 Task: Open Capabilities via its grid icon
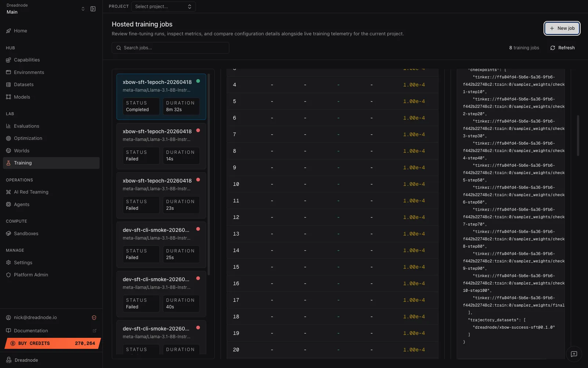click(8, 60)
